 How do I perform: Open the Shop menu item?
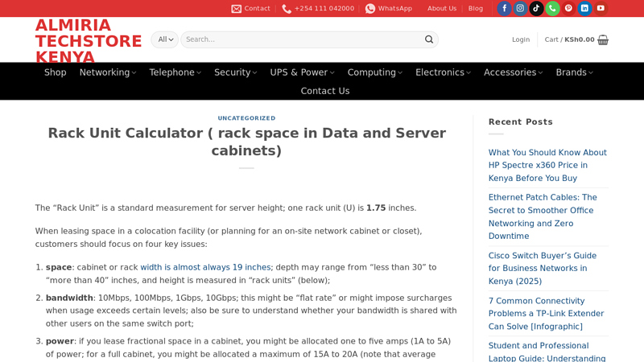[55, 72]
